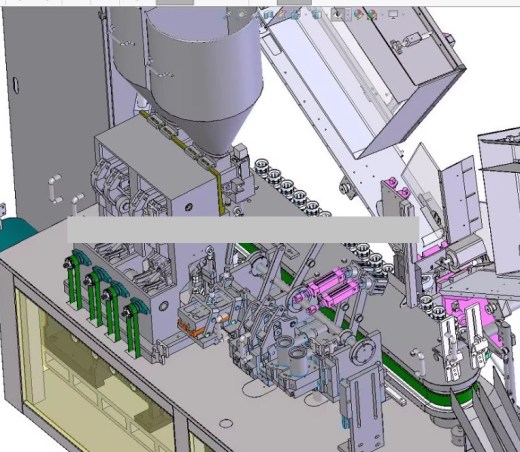Open Edit Appearance color ball icon

pos(359,14)
